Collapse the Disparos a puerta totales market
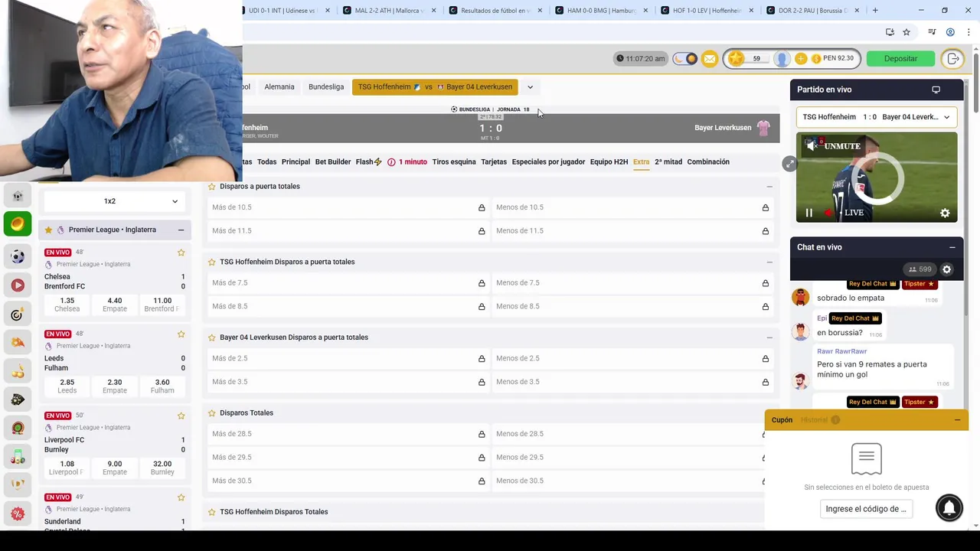The height and width of the screenshot is (551, 980). click(x=769, y=187)
